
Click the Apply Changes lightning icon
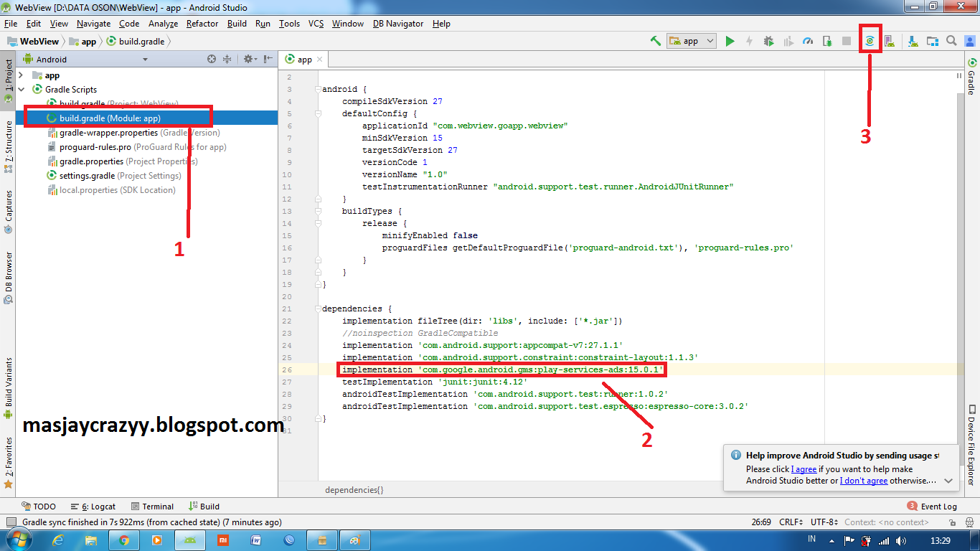749,42
